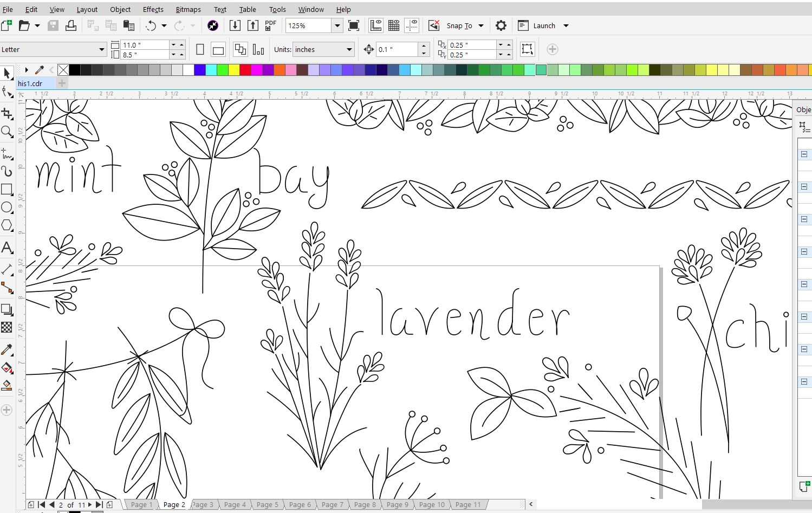Click the page width 11.0 field
Viewport: 812px width, 513px height.
[x=144, y=45]
